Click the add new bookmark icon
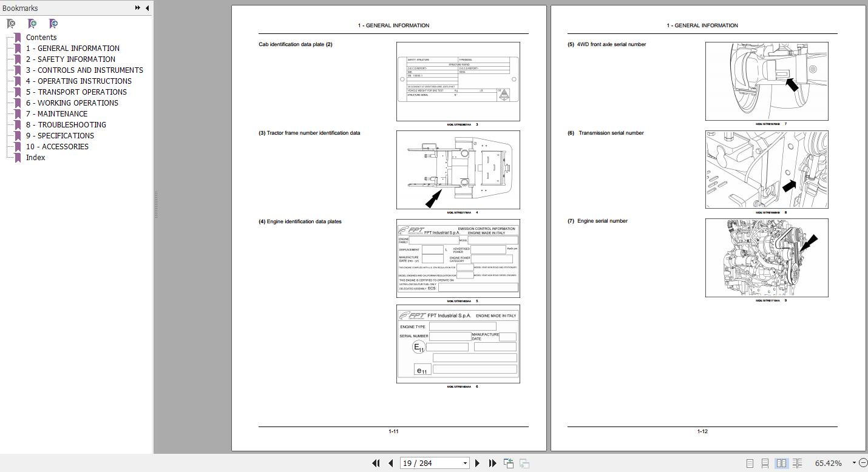This screenshot has width=868, height=472. coord(32,24)
